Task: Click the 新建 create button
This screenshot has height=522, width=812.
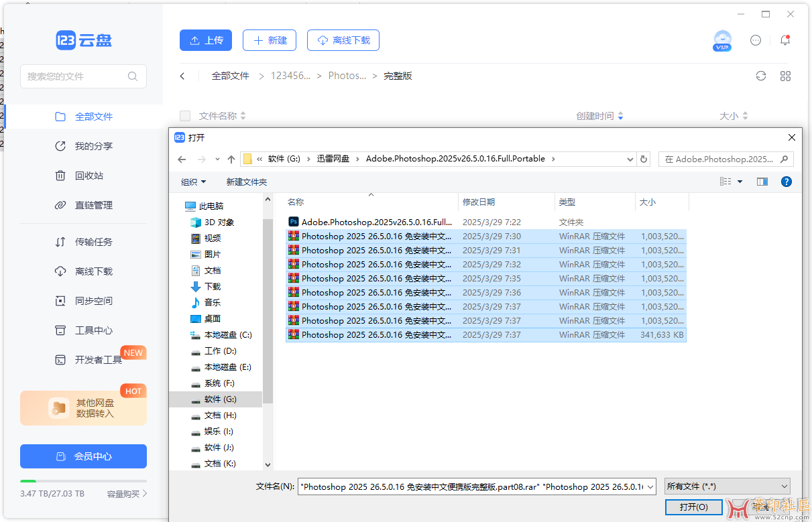Action: (270, 40)
